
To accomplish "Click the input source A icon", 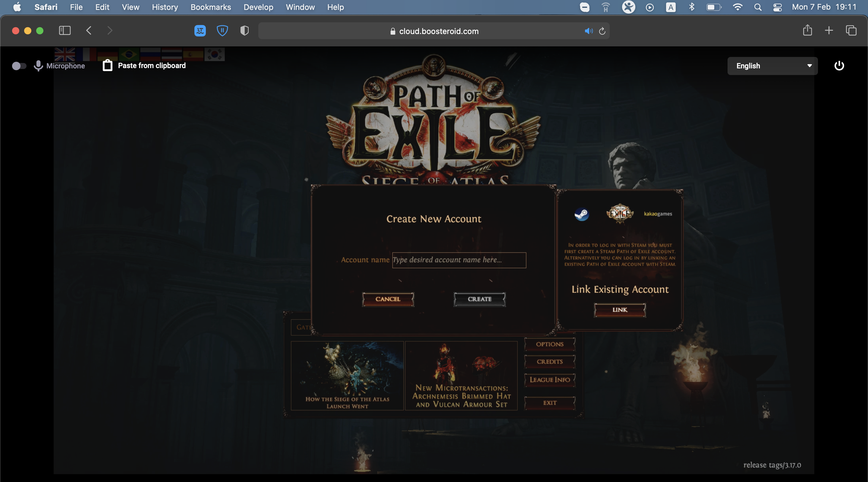I will tap(671, 7).
